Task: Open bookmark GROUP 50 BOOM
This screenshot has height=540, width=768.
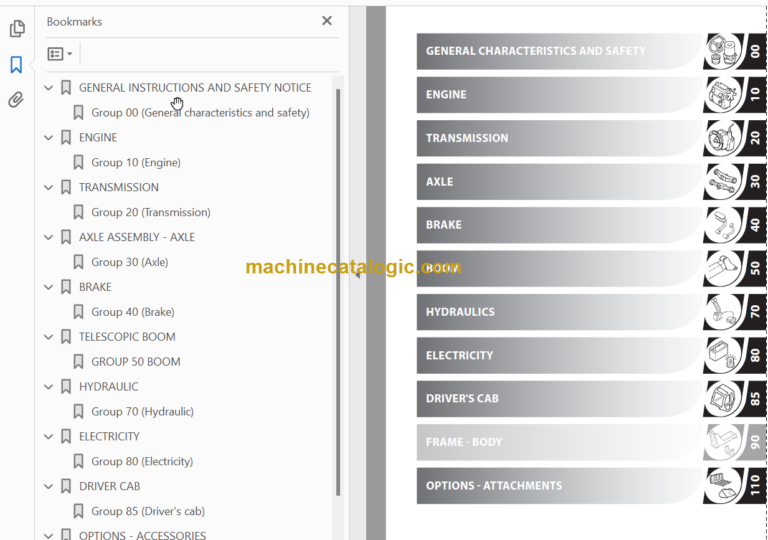Action: [136, 362]
